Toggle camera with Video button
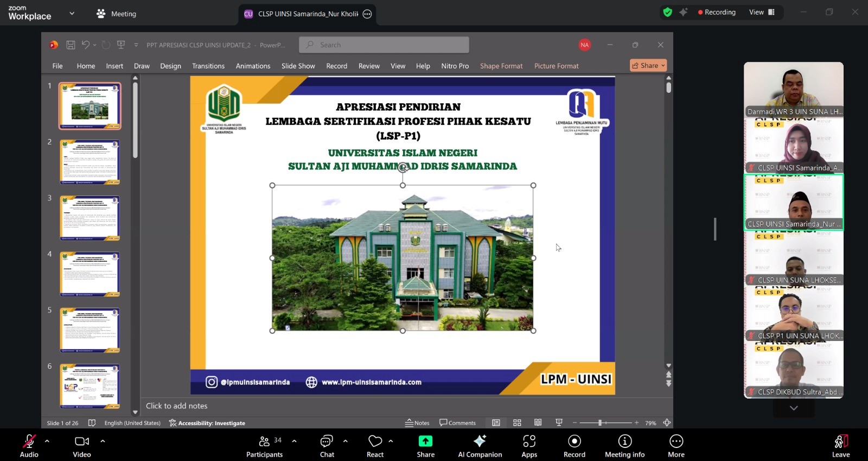This screenshot has height=461, width=868. (82, 446)
